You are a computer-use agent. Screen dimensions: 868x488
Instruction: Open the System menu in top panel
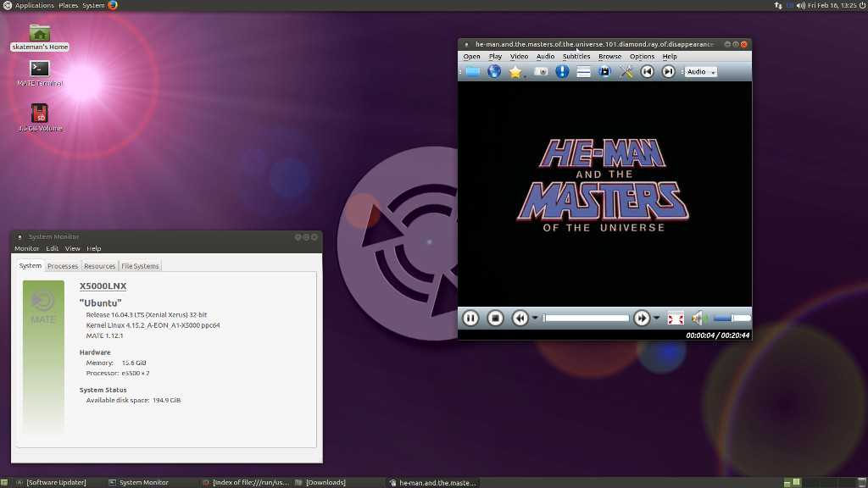93,6
